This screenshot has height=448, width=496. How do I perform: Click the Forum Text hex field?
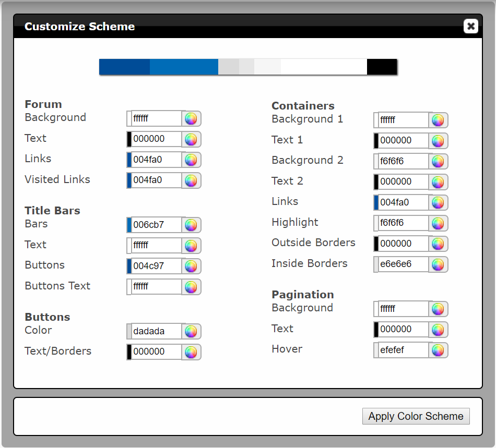(x=157, y=139)
